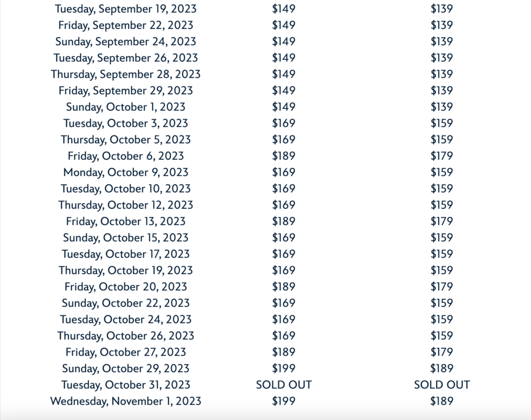Screen dimensions: 531x420
Task: Select Thursday, September 28, 2023 date
Action: coord(125,74)
